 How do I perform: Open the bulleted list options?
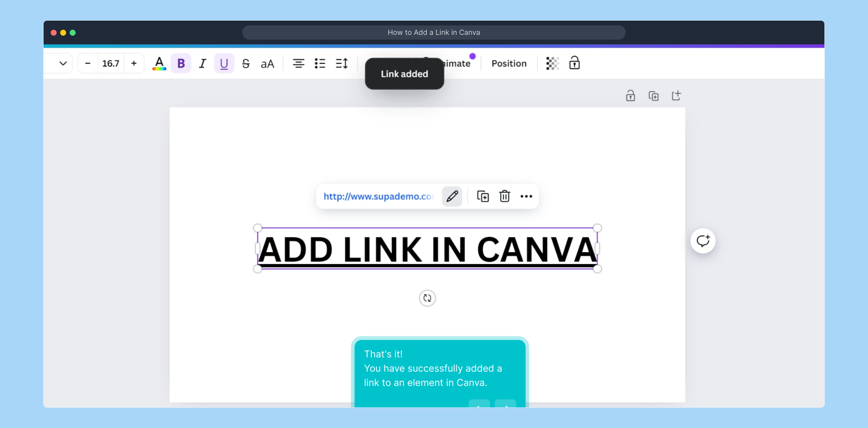point(320,63)
